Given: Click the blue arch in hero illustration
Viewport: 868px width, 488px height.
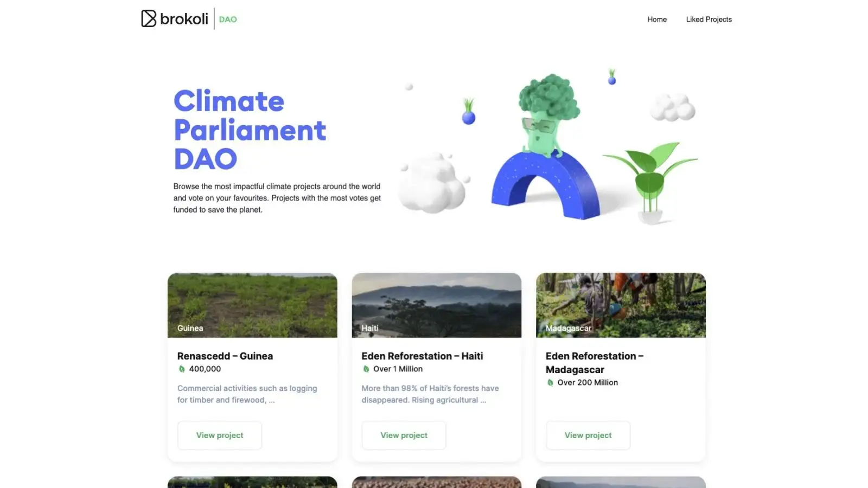Looking at the screenshot, I should coord(546,185).
